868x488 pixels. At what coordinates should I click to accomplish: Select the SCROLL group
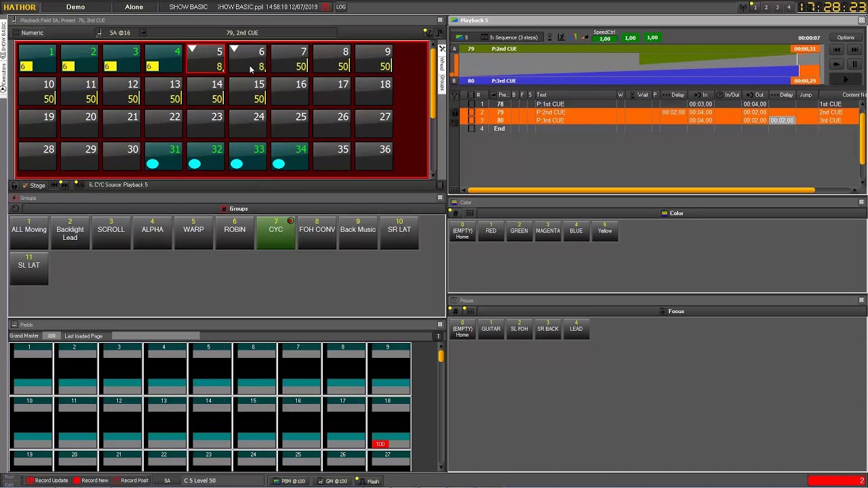coord(111,232)
